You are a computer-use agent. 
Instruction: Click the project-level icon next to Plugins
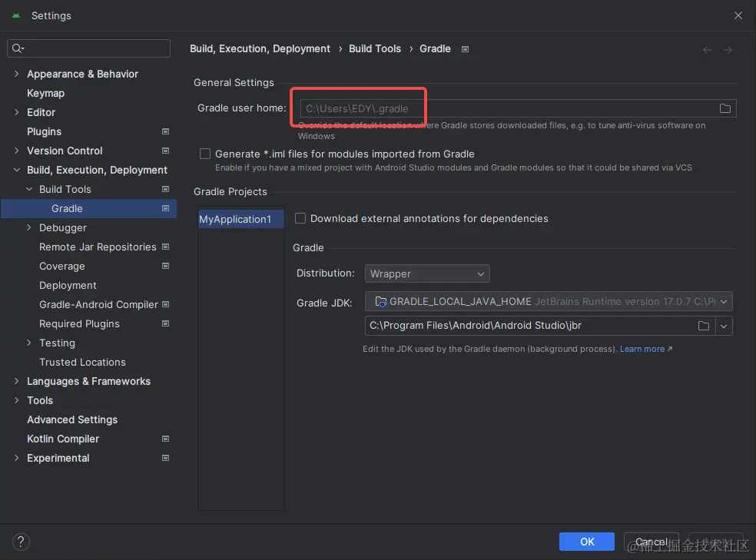point(165,131)
